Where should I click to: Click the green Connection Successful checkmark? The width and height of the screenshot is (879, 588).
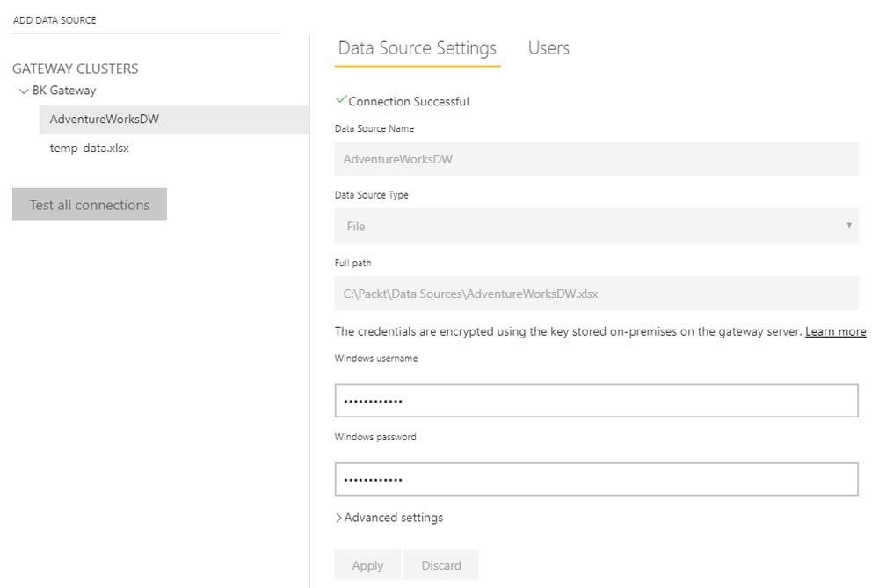click(341, 101)
